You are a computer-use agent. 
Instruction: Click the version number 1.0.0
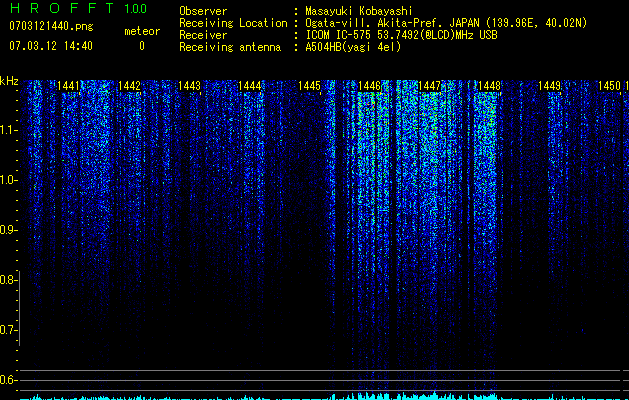point(135,9)
